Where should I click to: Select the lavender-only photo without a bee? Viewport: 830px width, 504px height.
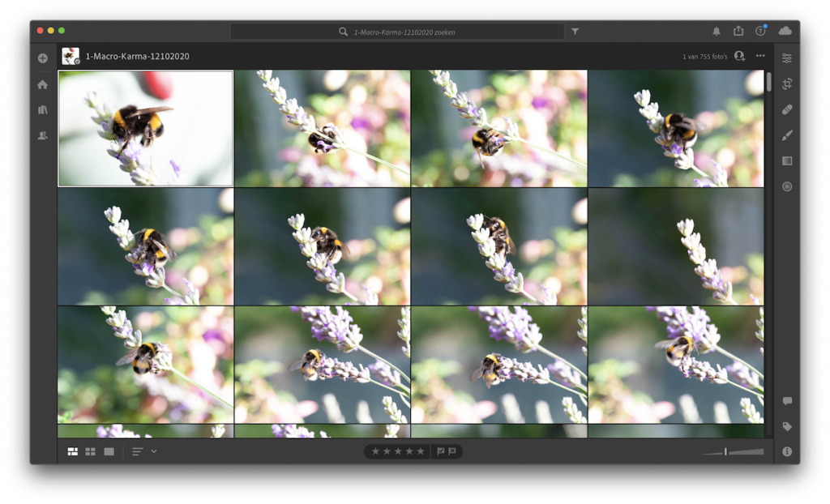676,246
